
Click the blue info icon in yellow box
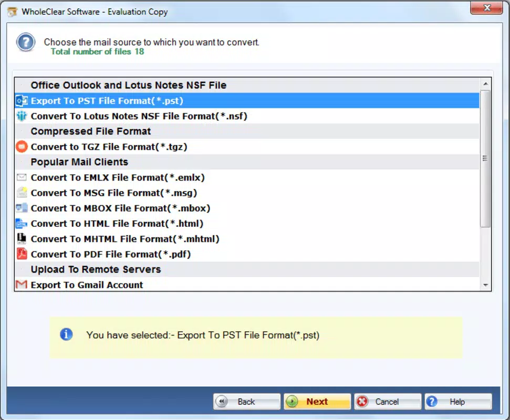pyautogui.click(x=66, y=334)
